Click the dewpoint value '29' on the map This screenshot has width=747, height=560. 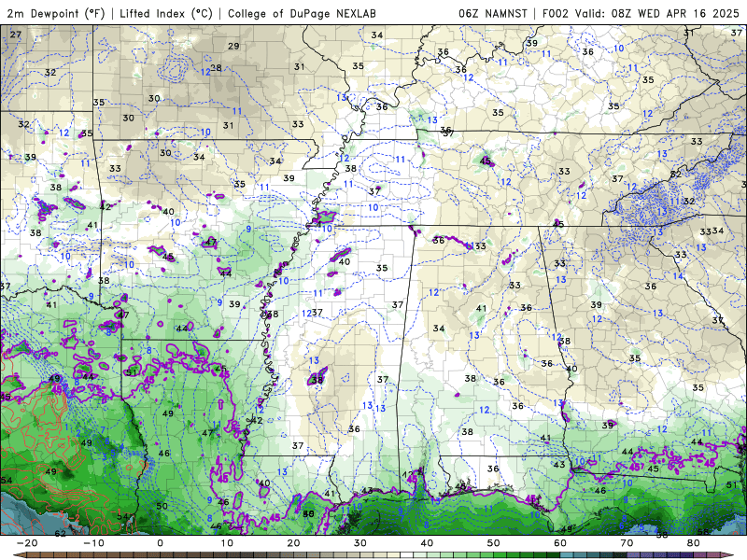coord(233,46)
